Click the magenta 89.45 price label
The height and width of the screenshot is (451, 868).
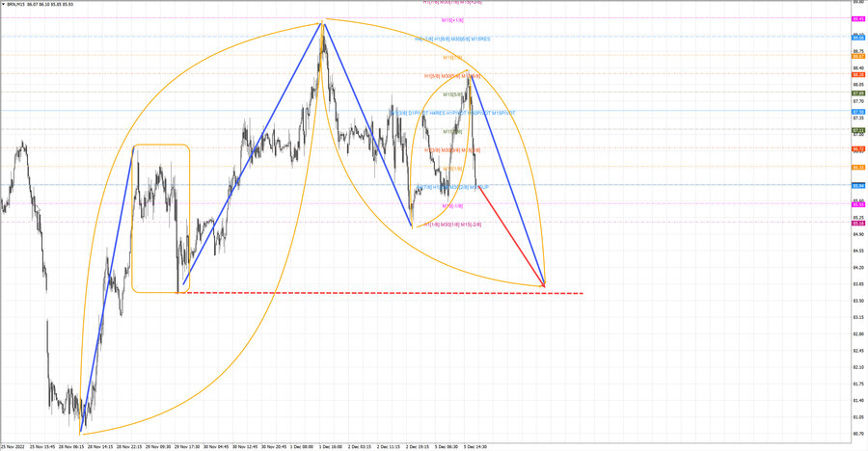(858, 19)
